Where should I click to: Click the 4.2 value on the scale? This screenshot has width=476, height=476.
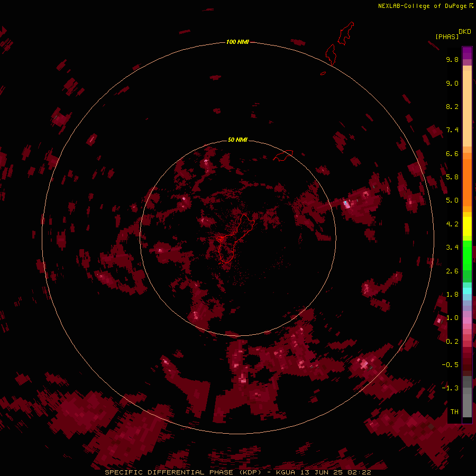[x=452, y=224]
